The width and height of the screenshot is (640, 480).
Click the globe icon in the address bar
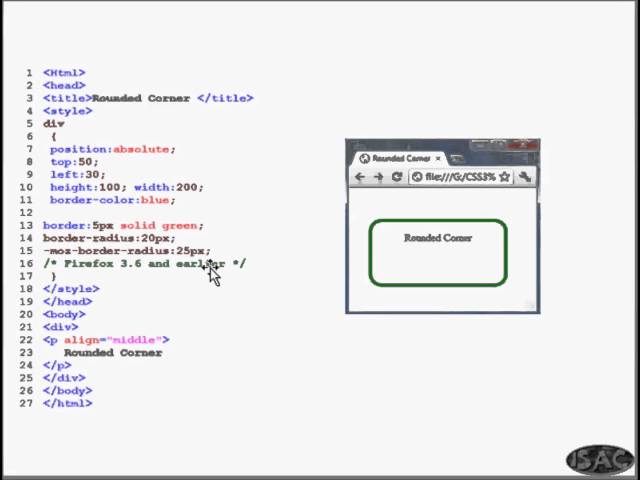[x=417, y=177]
